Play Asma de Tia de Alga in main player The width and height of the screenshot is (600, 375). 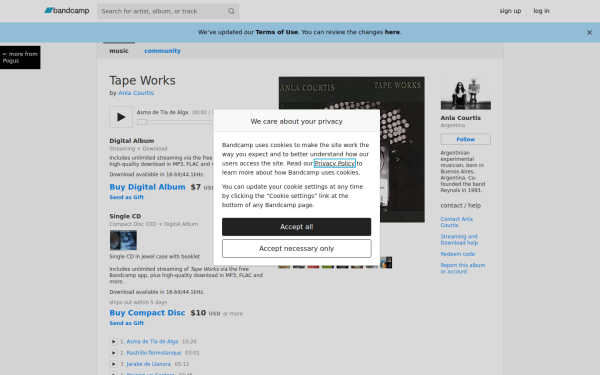click(x=121, y=117)
